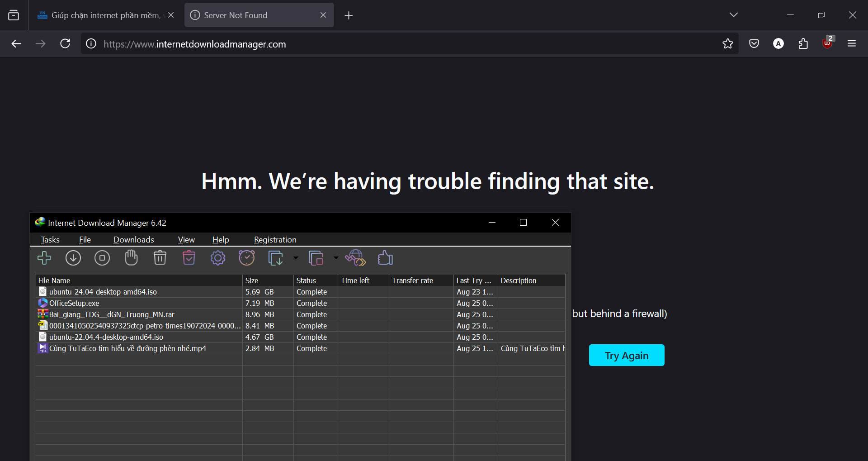Click Try Again button in browser

point(627,355)
